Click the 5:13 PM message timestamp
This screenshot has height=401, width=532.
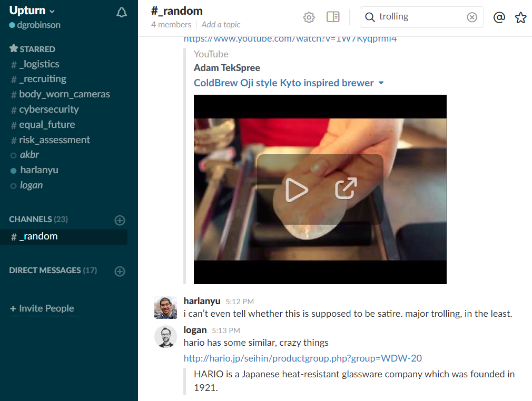point(225,330)
